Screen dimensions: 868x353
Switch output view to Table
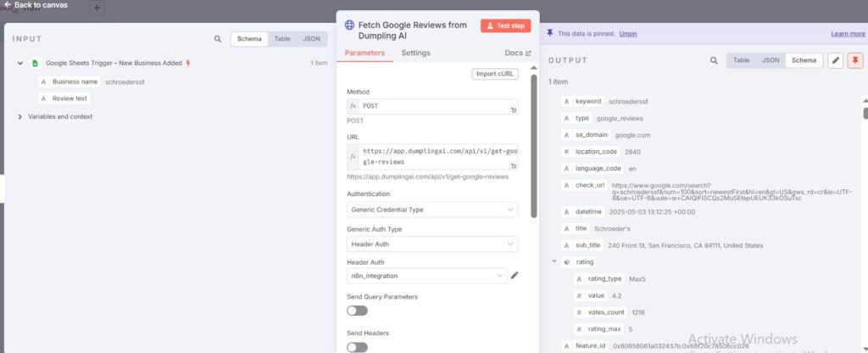[x=741, y=60]
